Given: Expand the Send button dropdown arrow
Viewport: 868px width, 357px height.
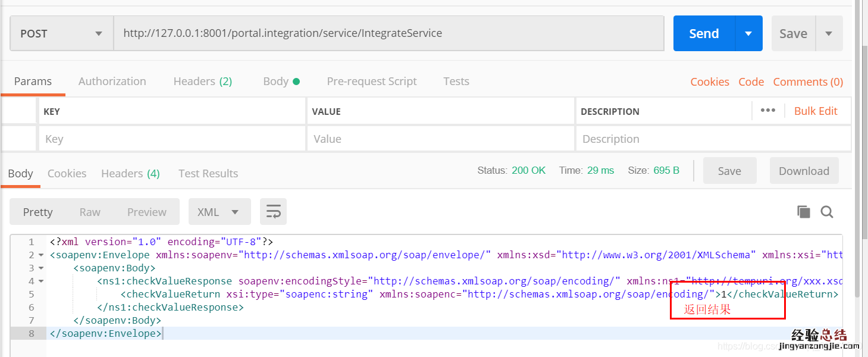Looking at the screenshot, I should point(749,33).
